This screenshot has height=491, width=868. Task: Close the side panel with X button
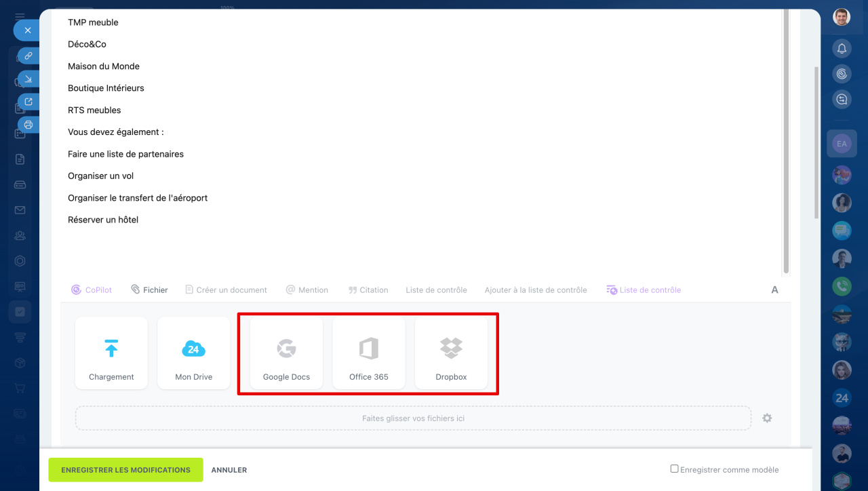coord(27,31)
